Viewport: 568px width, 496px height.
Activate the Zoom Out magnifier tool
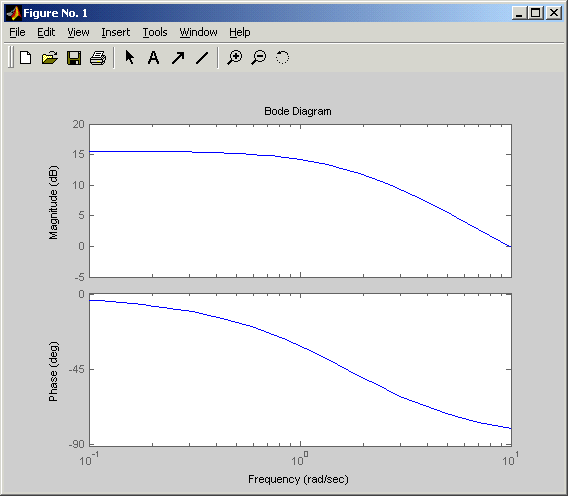[259, 58]
